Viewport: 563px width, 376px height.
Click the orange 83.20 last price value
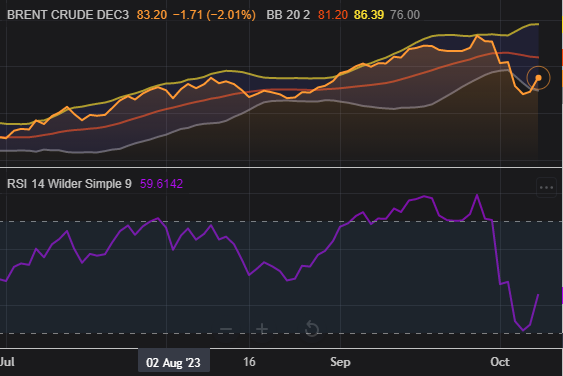tap(152, 15)
